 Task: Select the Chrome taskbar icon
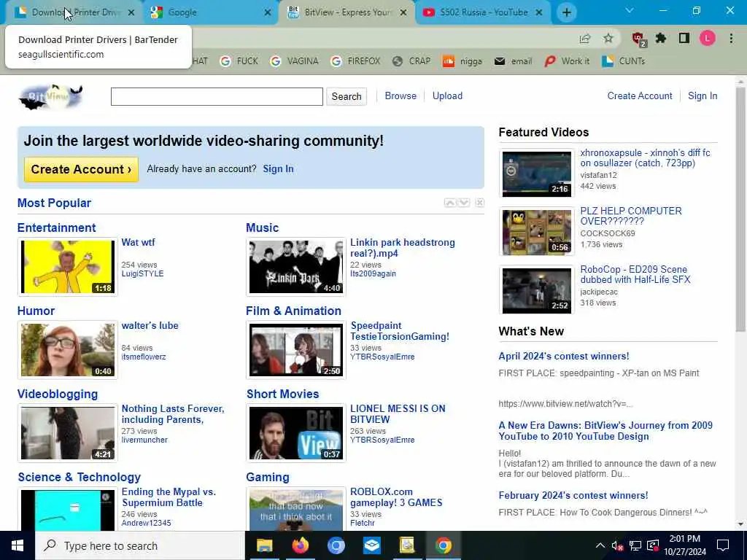pos(443,545)
